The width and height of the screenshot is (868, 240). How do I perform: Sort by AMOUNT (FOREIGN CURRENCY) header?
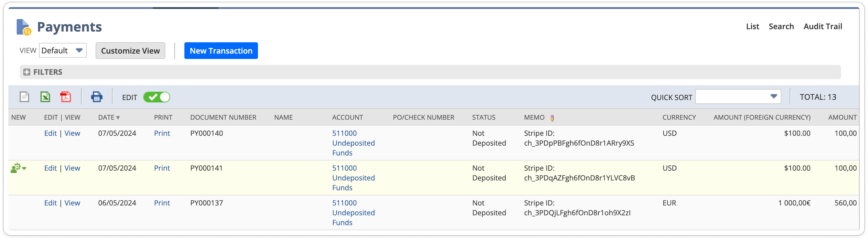[x=762, y=118]
